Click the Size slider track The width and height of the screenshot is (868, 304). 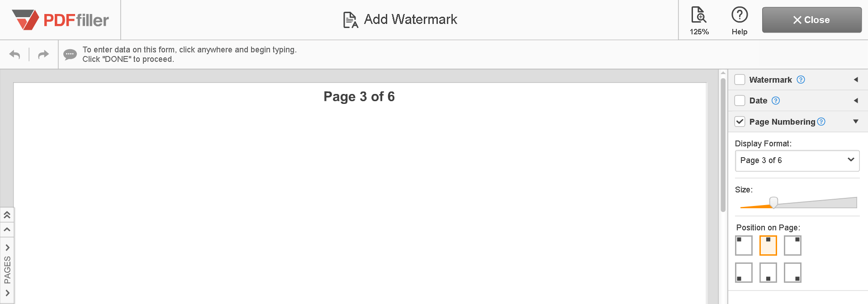point(798,203)
